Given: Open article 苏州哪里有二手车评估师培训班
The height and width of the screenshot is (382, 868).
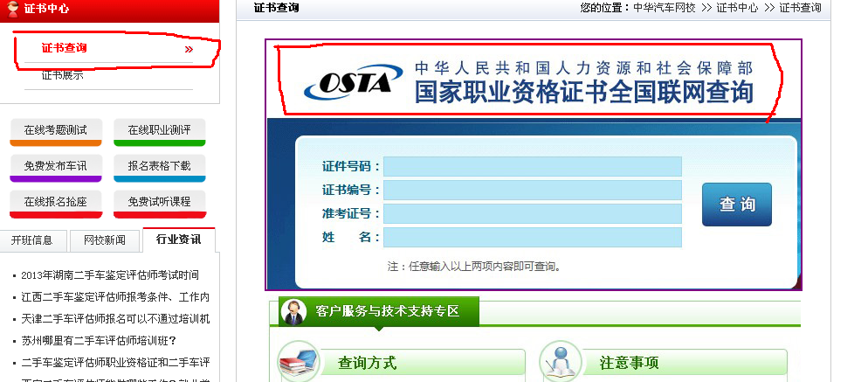Looking at the screenshot, I should (99, 340).
